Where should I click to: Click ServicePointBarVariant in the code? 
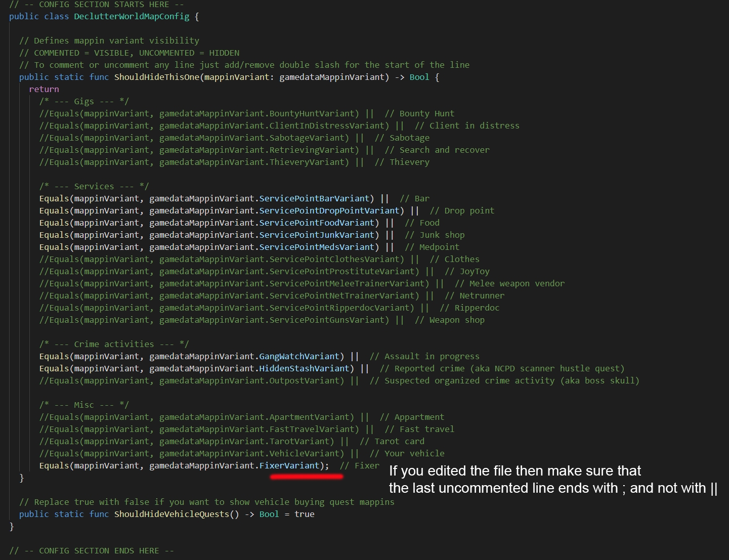pos(314,198)
